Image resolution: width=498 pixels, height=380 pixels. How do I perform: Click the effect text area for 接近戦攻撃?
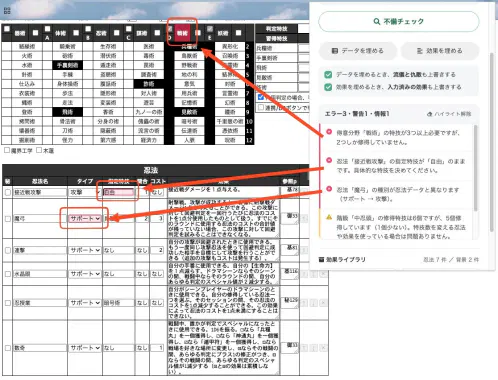coord(223,192)
